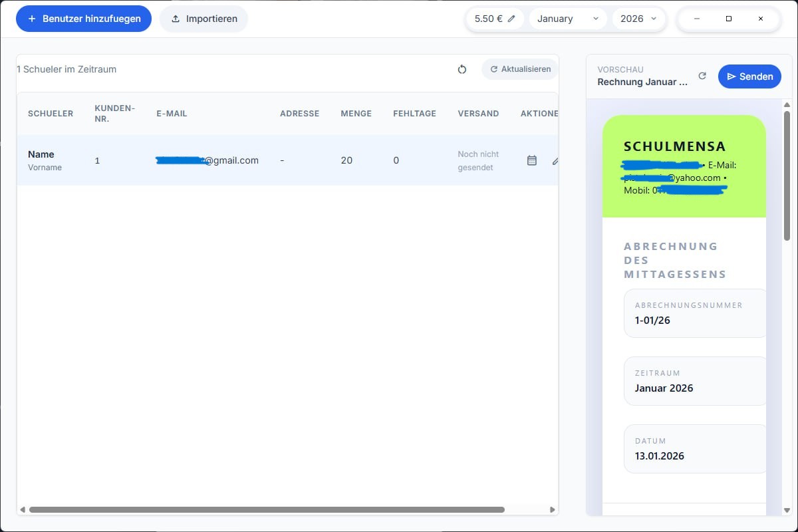This screenshot has width=798, height=532.
Task: Click the table scrollbar's right arrow
Action: [x=553, y=510]
